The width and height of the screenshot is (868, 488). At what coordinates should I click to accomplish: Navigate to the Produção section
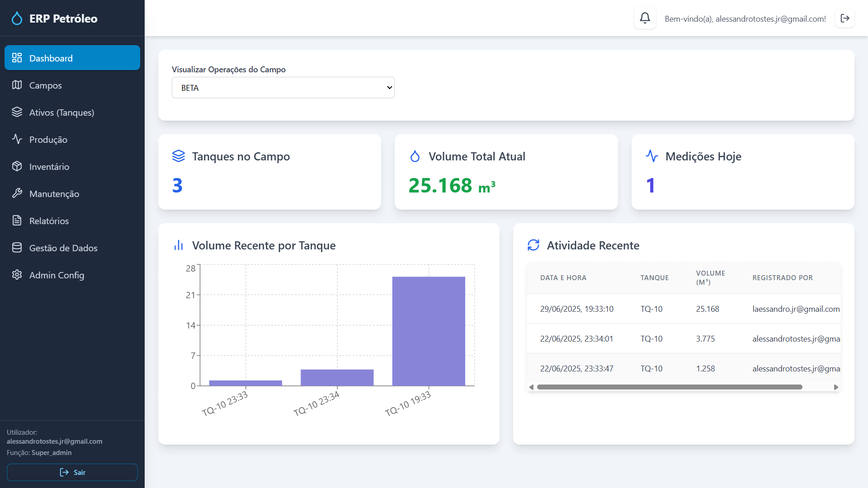coord(48,139)
